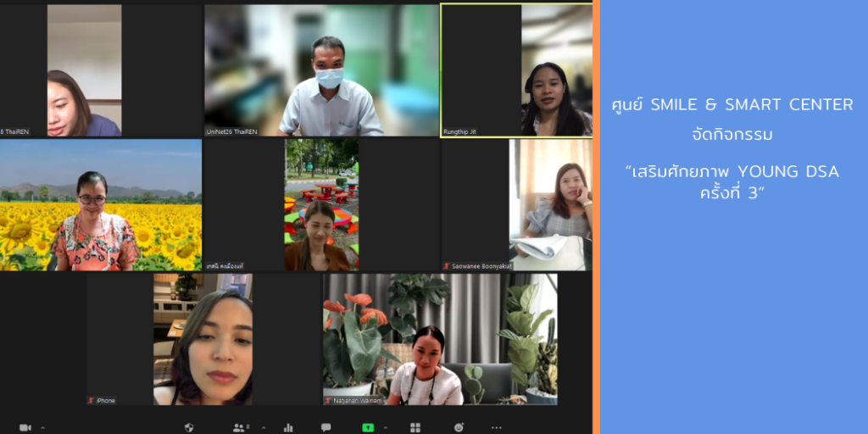Toggle the camera video button

25,427
